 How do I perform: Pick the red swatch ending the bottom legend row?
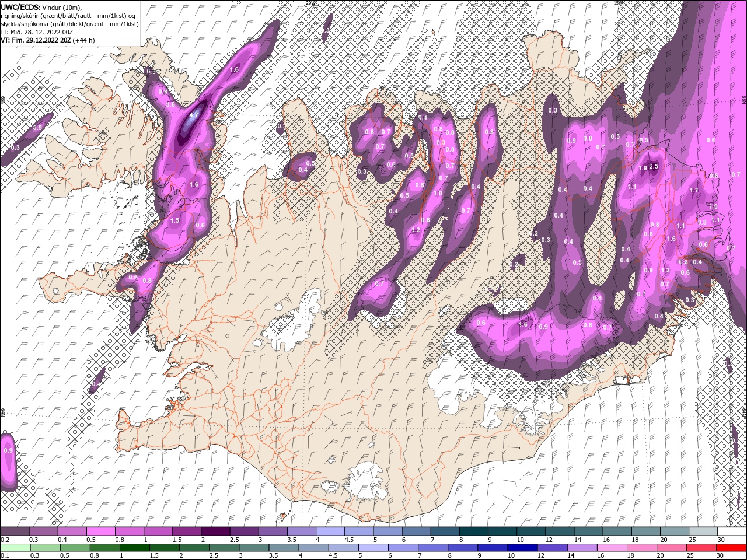[731, 548]
